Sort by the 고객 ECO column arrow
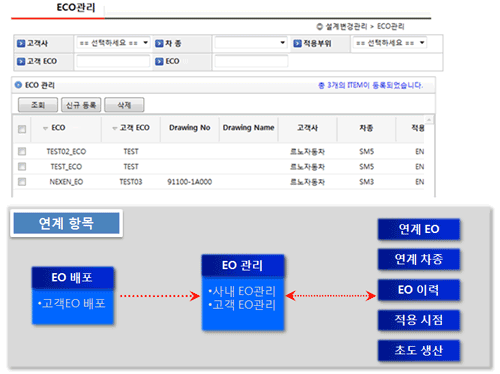500x374 pixels. pyautogui.click(x=114, y=128)
